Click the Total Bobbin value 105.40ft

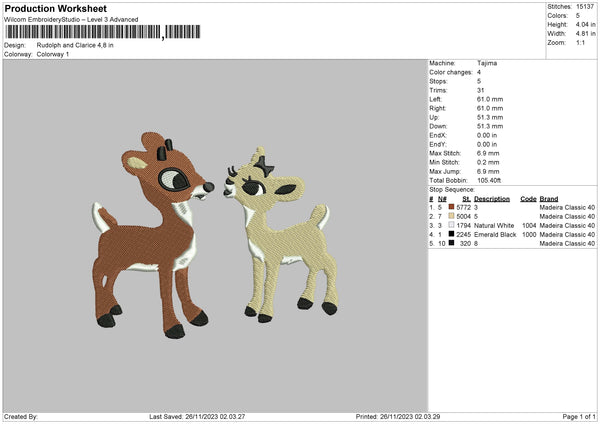point(489,180)
